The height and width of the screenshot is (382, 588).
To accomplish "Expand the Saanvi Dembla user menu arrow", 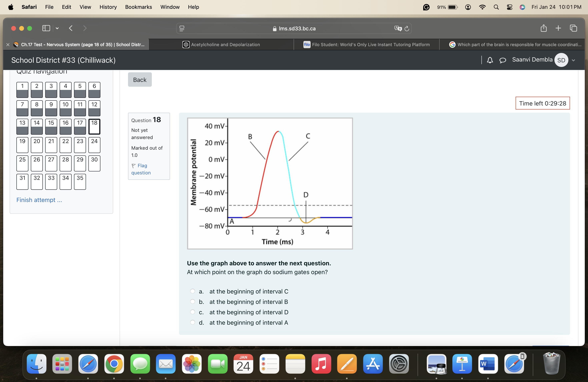I will tap(573, 60).
